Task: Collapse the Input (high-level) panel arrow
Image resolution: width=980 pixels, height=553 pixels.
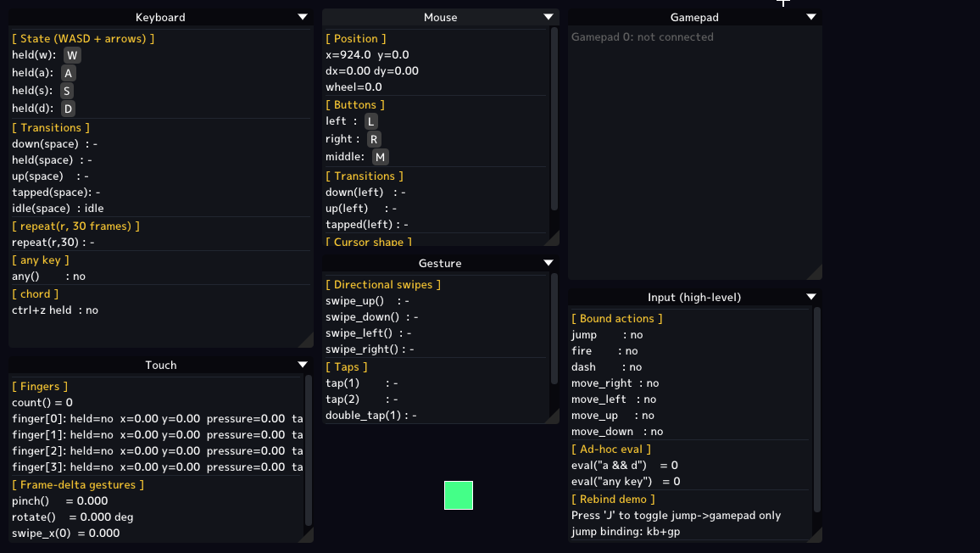Action: click(x=811, y=297)
